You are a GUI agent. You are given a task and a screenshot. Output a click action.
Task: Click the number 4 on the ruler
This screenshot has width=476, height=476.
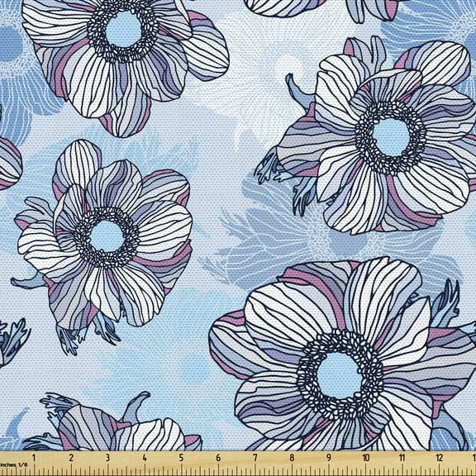click(145, 458)
